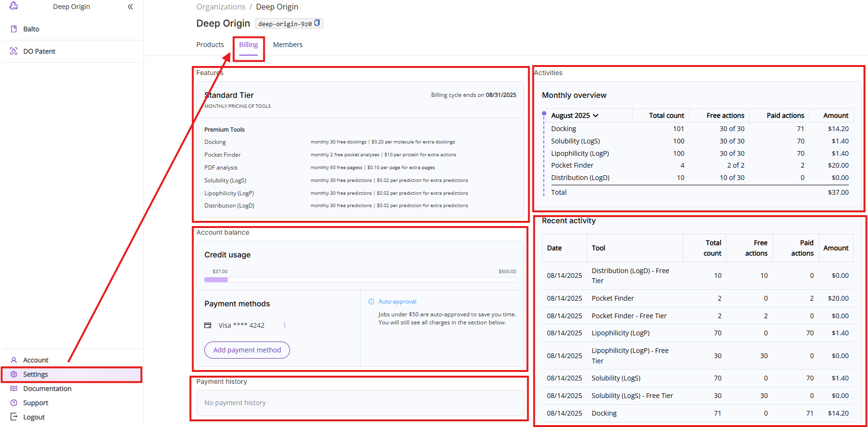Click the Logout icon in sidebar

tap(14, 417)
